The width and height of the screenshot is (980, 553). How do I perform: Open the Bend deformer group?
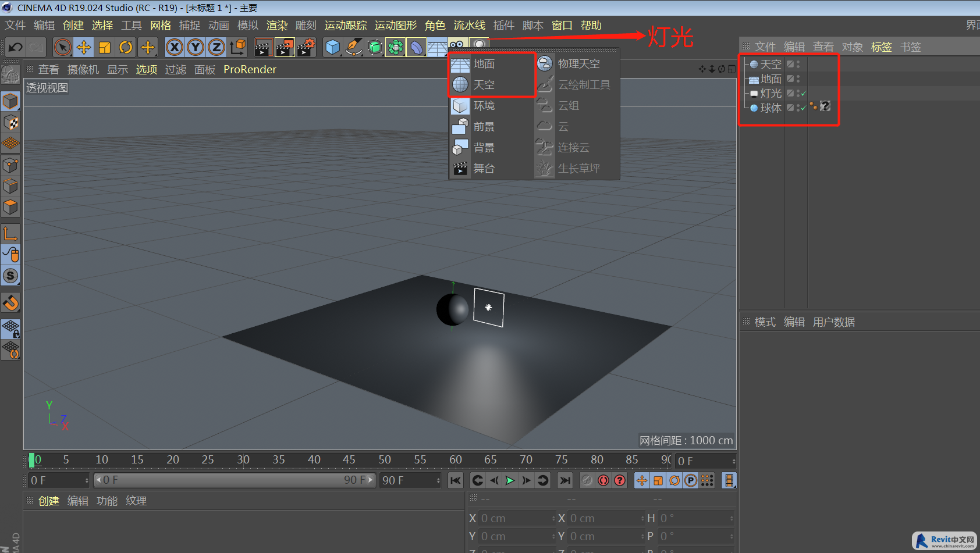pos(417,47)
